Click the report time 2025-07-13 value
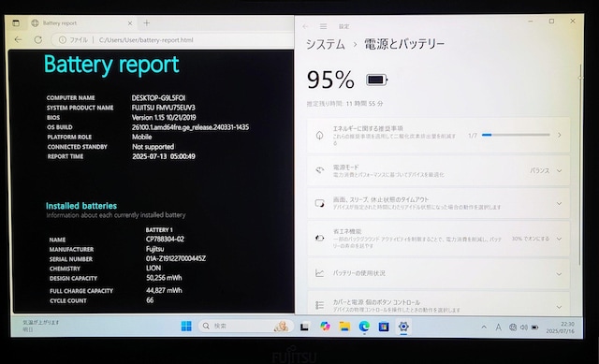 [164, 156]
